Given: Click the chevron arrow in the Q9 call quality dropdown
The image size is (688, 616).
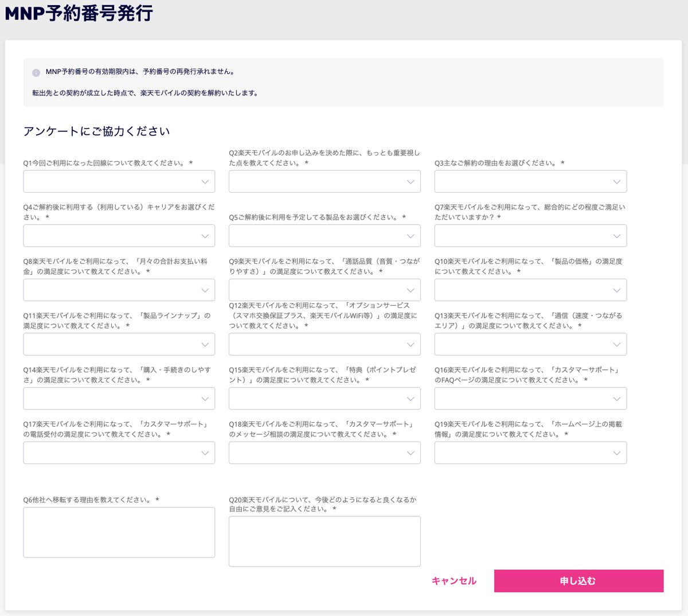Looking at the screenshot, I should 411,290.
